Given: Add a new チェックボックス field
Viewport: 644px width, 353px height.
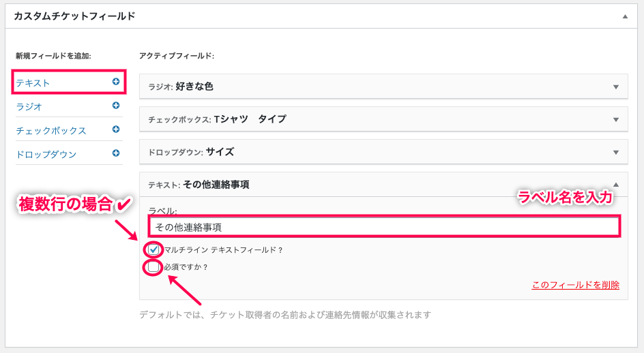Looking at the screenshot, I should click(x=51, y=130).
